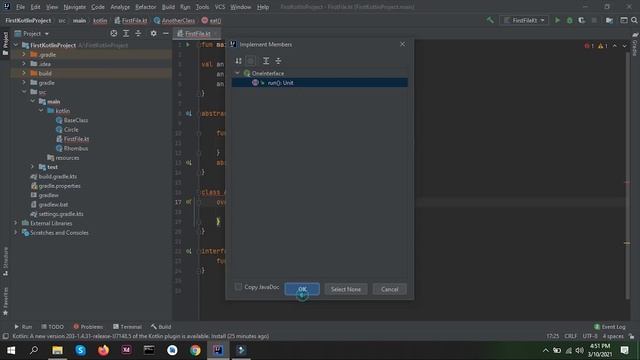Open the Project view dropdown
This screenshot has width=640, height=360.
pyautogui.click(x=32, y=33)
